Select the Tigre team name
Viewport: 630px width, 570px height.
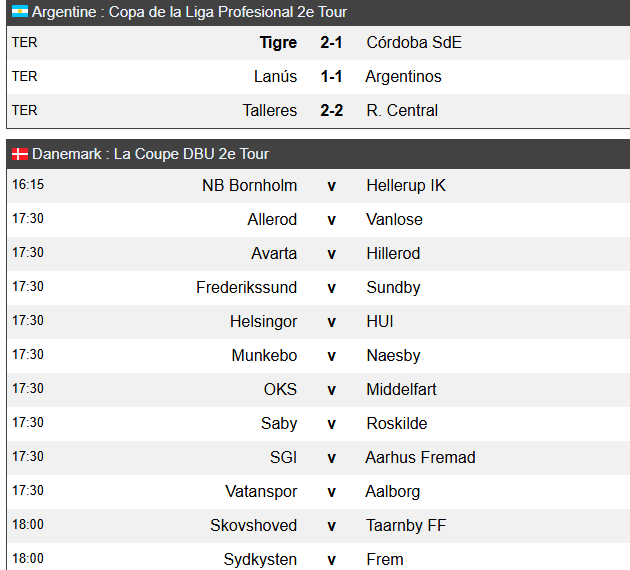(278, 43)
